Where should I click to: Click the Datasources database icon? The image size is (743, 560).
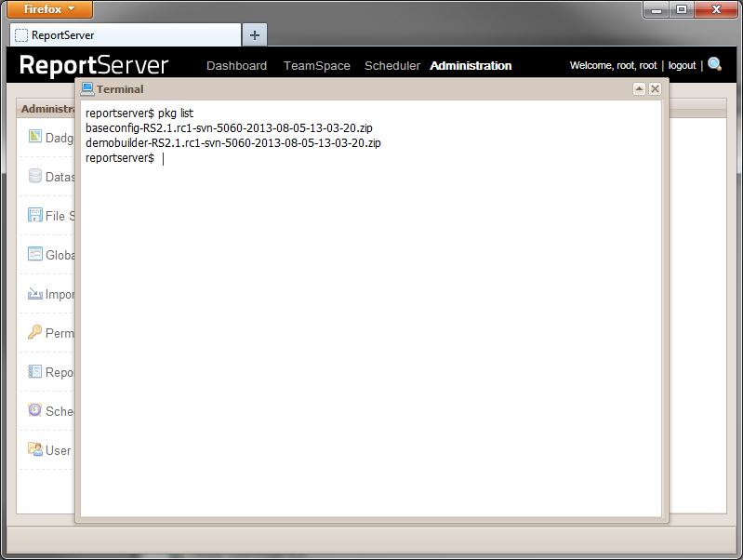tap(35, 176)
